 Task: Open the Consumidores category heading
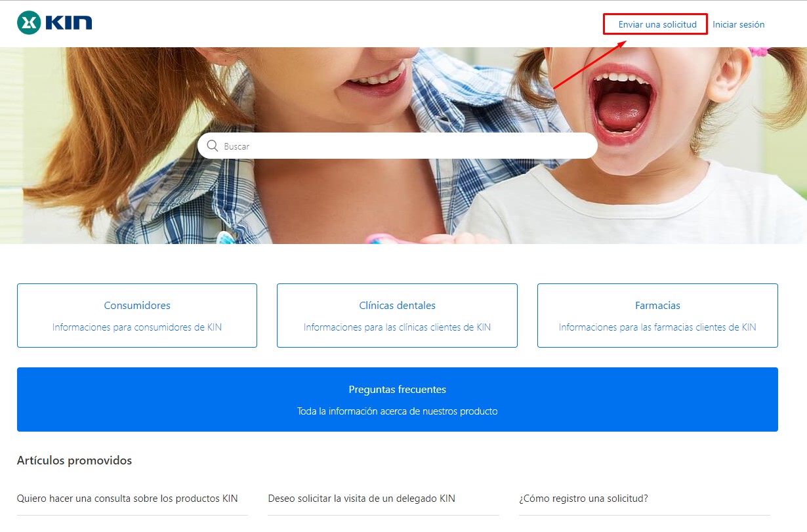pyautogui.click(x=137, y=306)
